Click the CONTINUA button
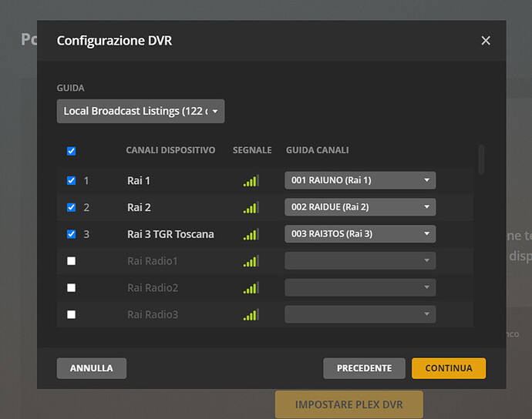The width and height of the screenshot is (532, 419). [x=449, y=368]
